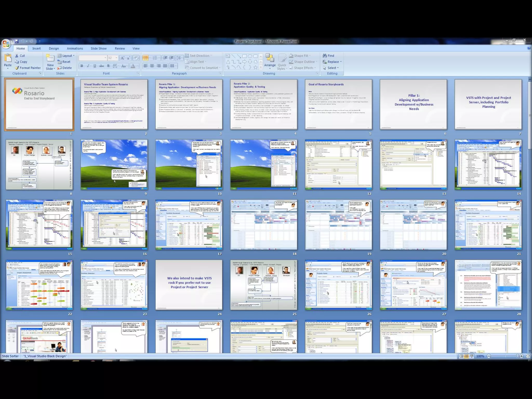Click the Format Painter brush icon
Viewport: 532px width, 399px height.
point(17,68)
